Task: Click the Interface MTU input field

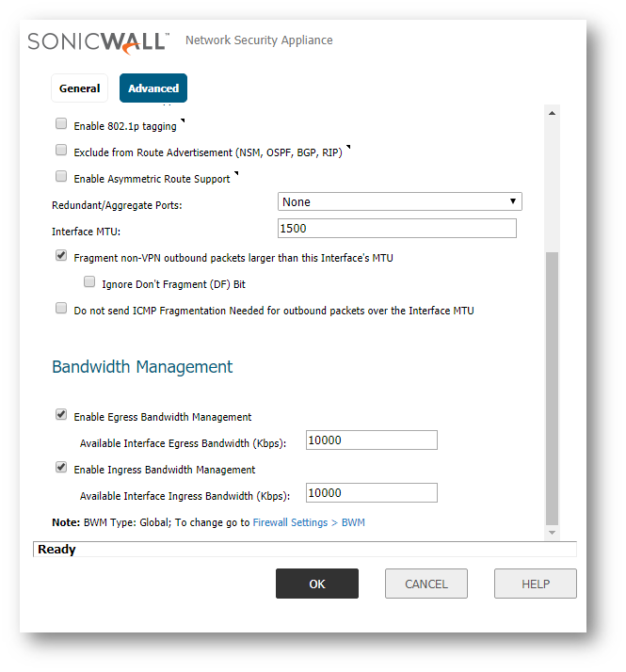Action: (x=397, y=229)
